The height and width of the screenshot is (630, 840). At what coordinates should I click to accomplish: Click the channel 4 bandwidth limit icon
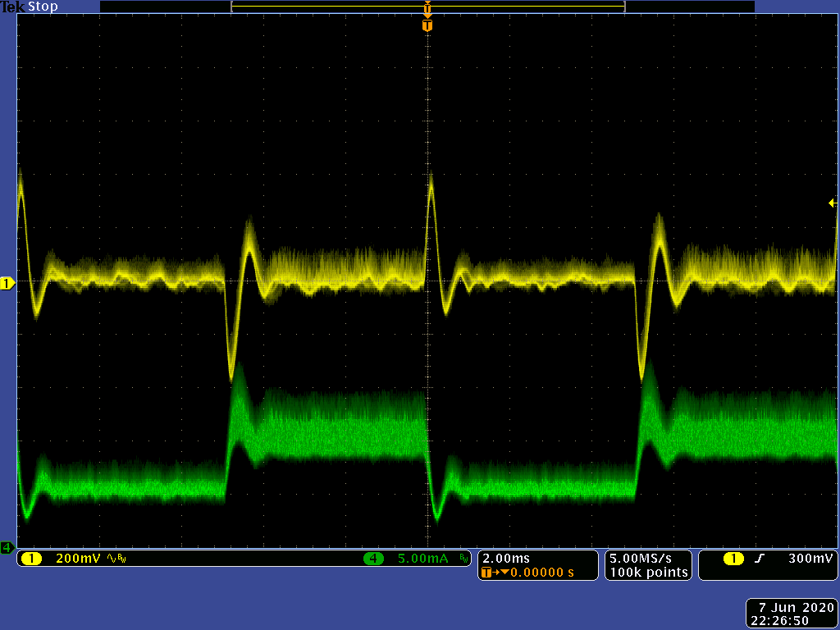point(463,559)
